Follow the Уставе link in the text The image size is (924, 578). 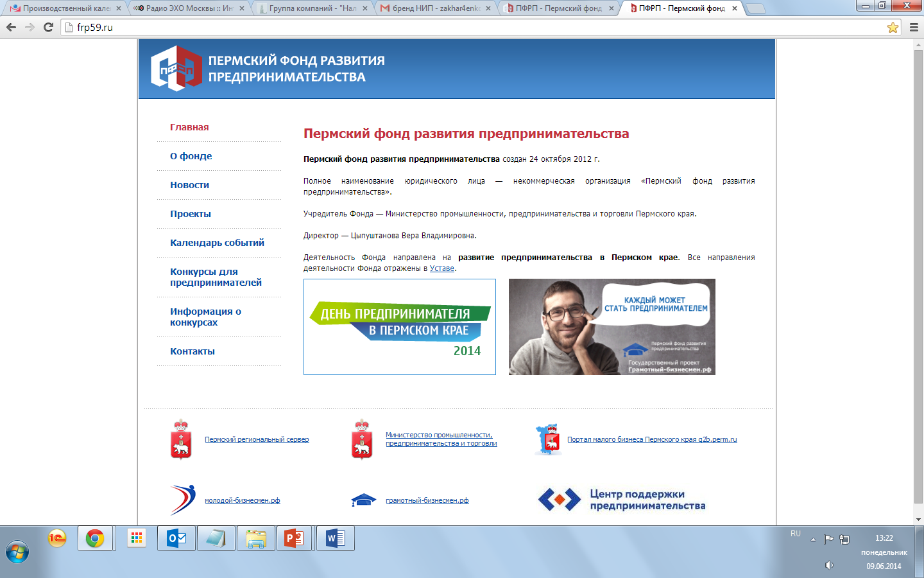tap(442, 268)
